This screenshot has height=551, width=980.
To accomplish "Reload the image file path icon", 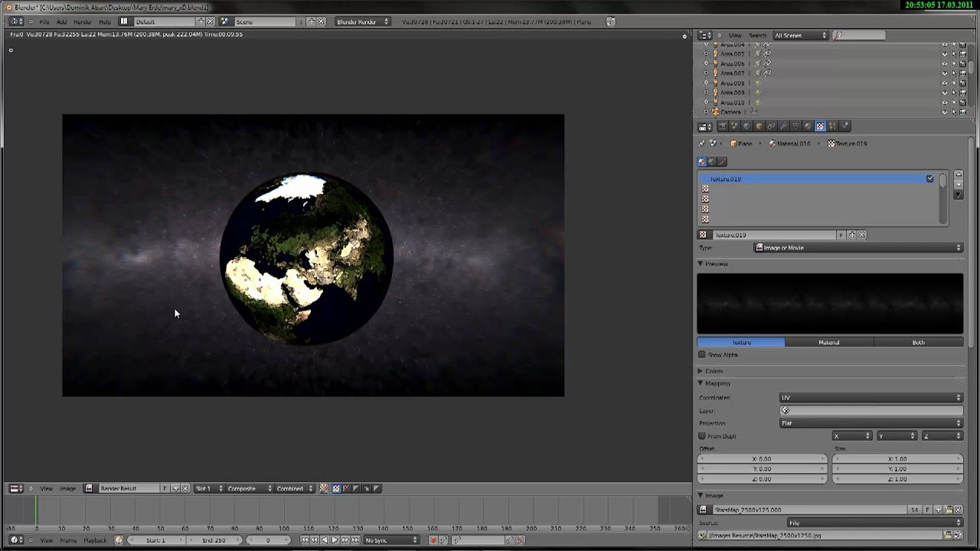I will click(x=958, y=535).
